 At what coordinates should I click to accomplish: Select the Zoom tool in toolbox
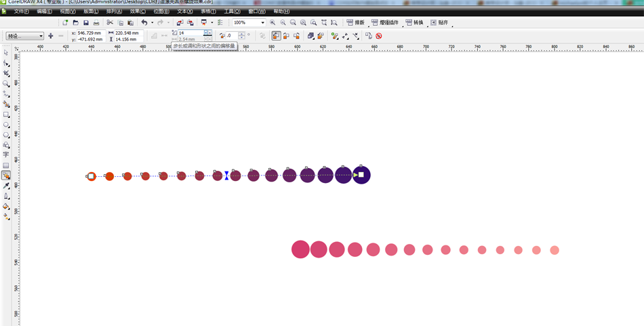click(6, 84)
